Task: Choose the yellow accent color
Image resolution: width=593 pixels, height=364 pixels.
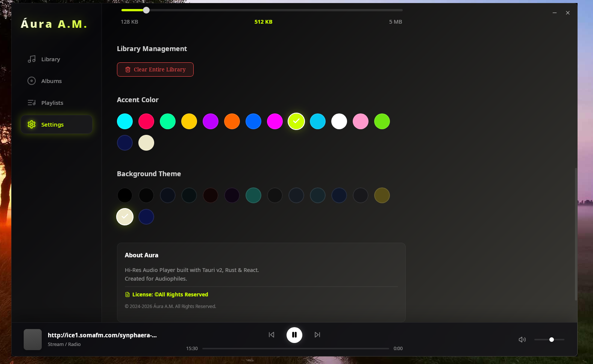Action: click(x=189, y=121)
